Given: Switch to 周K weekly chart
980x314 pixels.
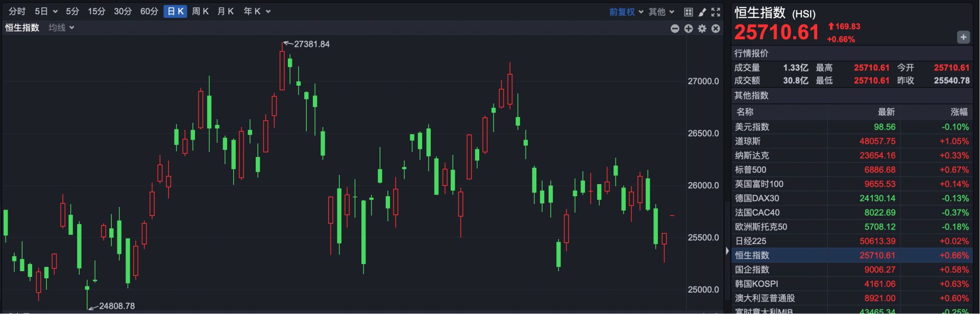Looking at the screenshot, I should [200, 11].
